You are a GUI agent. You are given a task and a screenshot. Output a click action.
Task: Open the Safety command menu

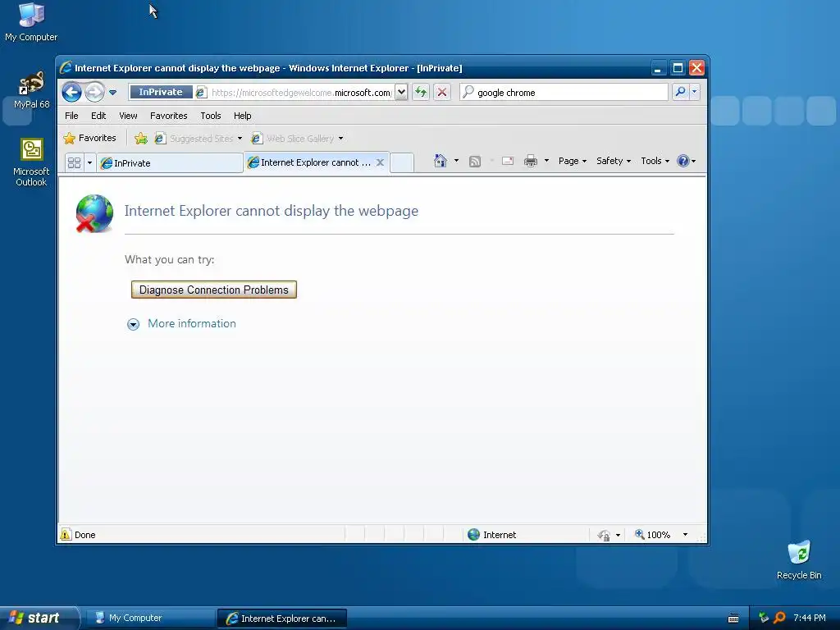[614, 161]
